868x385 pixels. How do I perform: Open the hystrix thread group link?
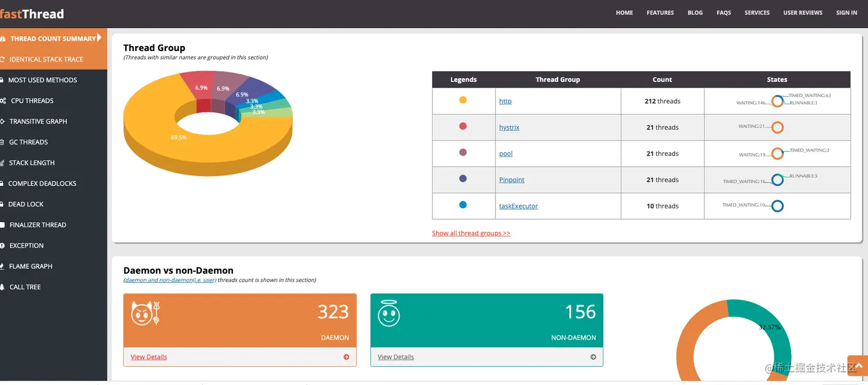pyautogui.click(x=509, y=127)
